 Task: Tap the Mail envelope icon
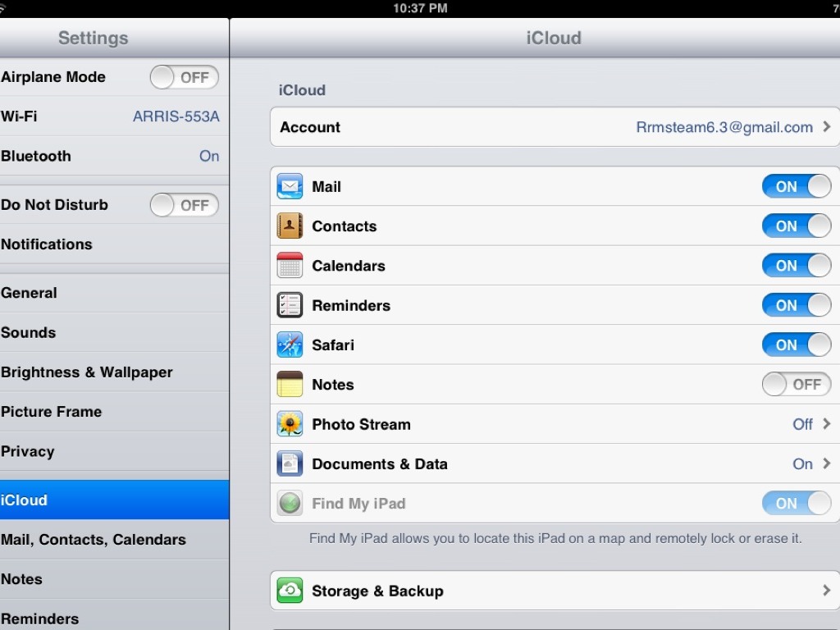pyautogui.click(x=290, y=187)
